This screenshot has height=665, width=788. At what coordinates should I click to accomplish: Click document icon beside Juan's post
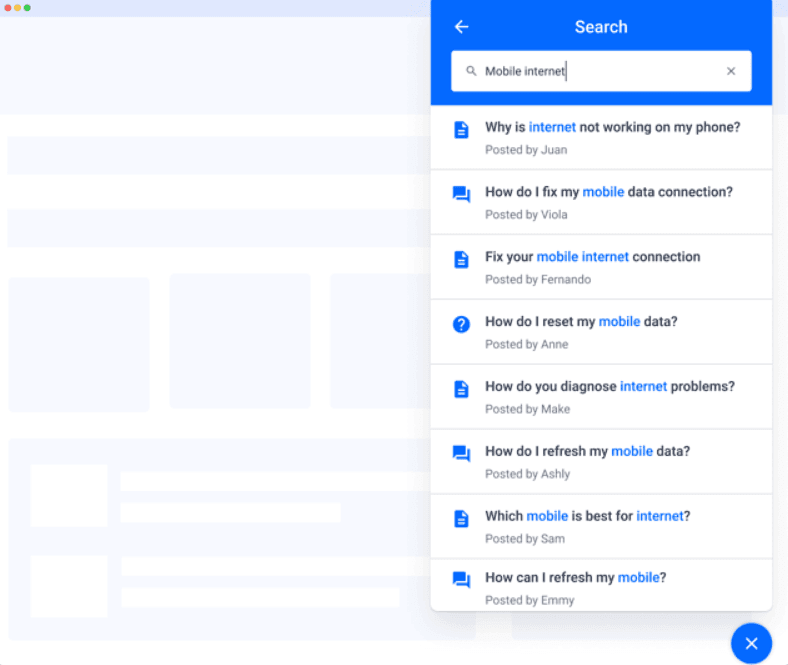tap(461, 130)
